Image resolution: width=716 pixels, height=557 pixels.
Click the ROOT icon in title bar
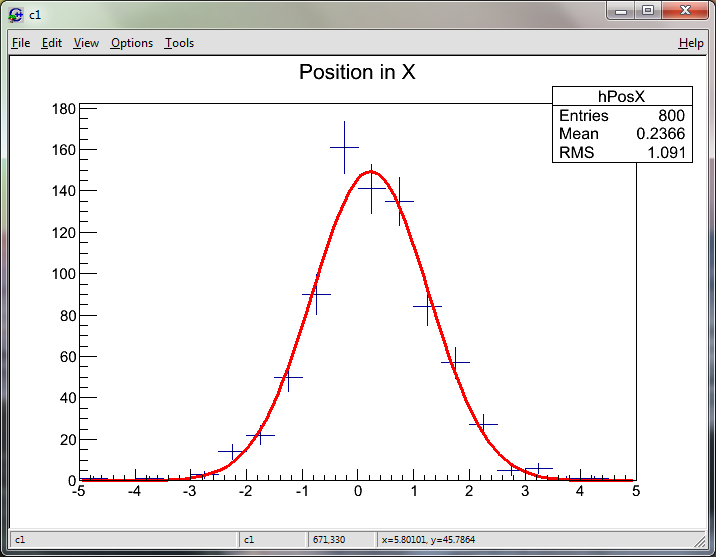(x=16, y=14)
